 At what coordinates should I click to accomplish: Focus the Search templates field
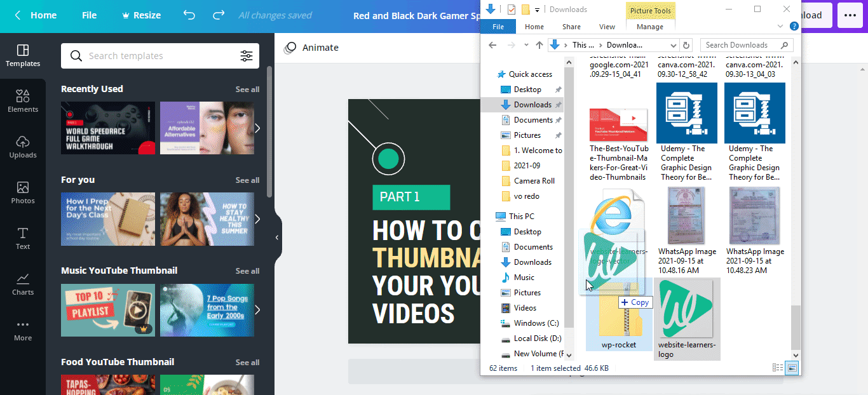(160, 56)
